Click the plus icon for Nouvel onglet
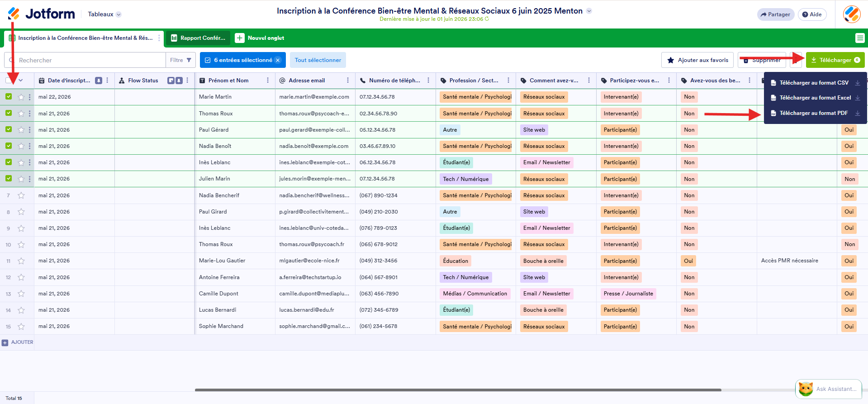The width and height of the screenshot is (868, 404). click(240, 38)
